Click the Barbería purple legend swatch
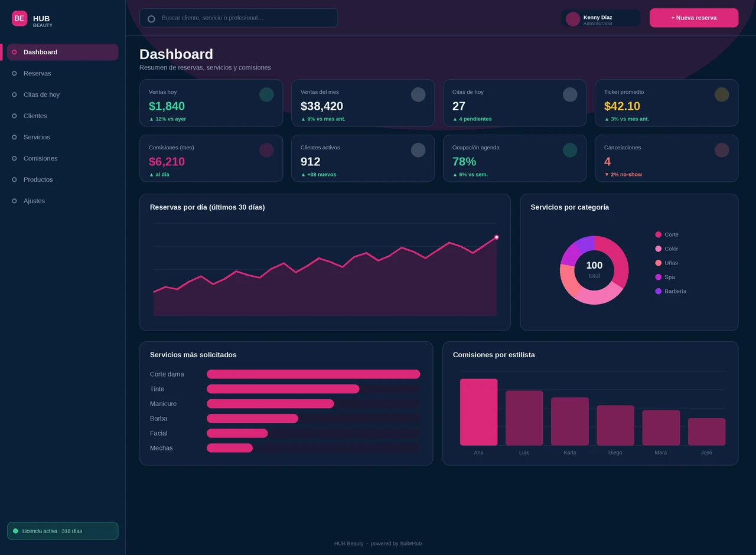 point(659,291)
